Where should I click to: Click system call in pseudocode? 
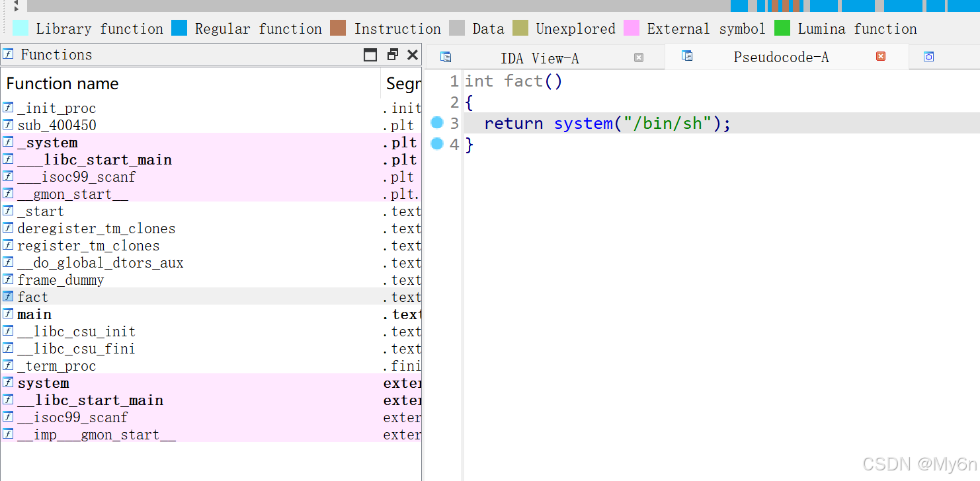[x=583, y=124]
